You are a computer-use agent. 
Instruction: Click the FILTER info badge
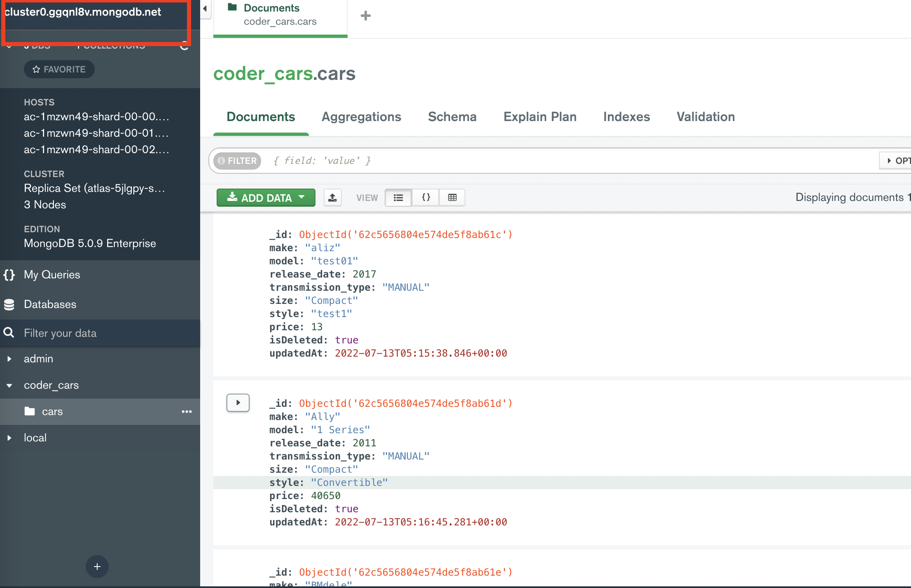pos(237,161)
